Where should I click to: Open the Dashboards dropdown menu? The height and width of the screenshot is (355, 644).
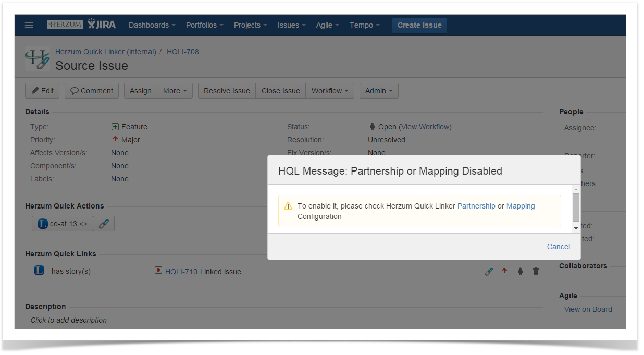coord(152,25)
